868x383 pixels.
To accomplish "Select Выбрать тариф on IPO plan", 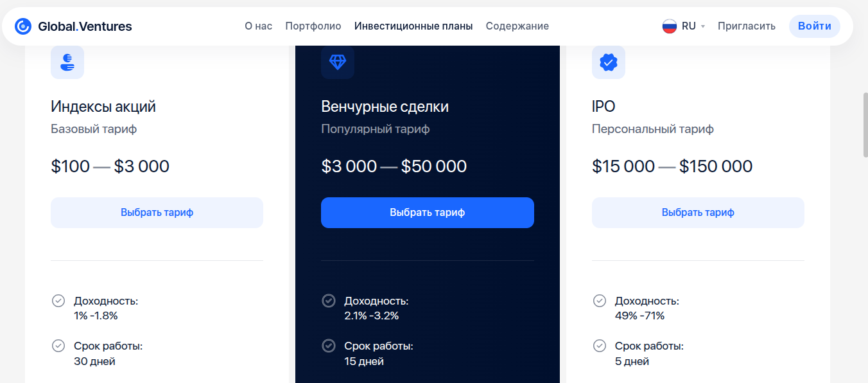I will coord(698,212).
